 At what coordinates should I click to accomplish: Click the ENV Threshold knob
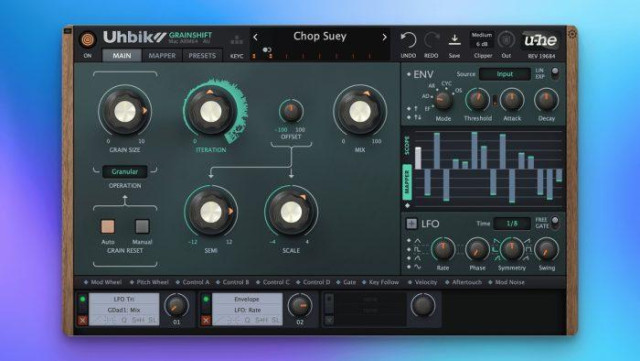tap(477, 100)
